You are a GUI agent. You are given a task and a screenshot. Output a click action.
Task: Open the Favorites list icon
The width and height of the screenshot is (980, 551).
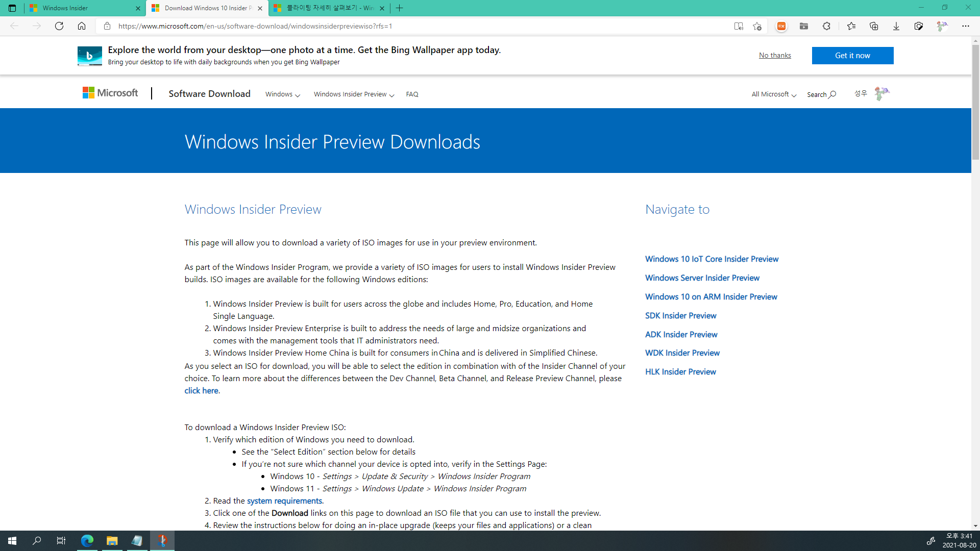(x=851, y=26)
